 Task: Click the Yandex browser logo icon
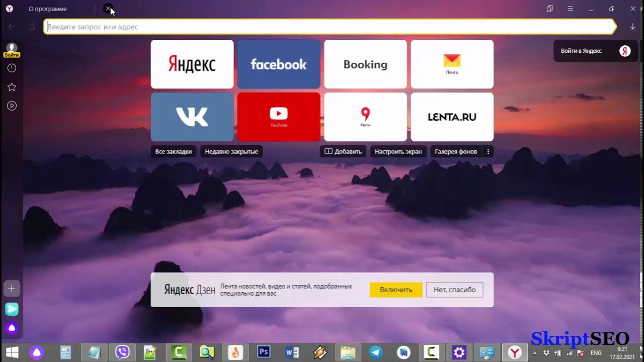(10, 9)
